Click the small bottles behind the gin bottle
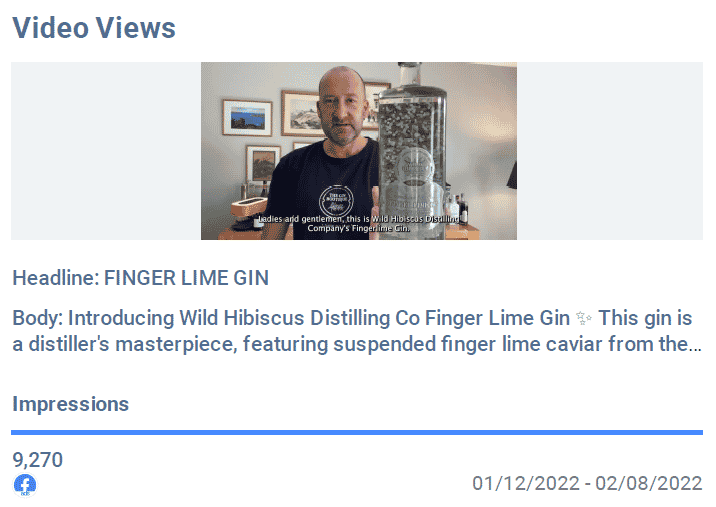This screenshot has width=716, height=507. [x=457, y=208]
